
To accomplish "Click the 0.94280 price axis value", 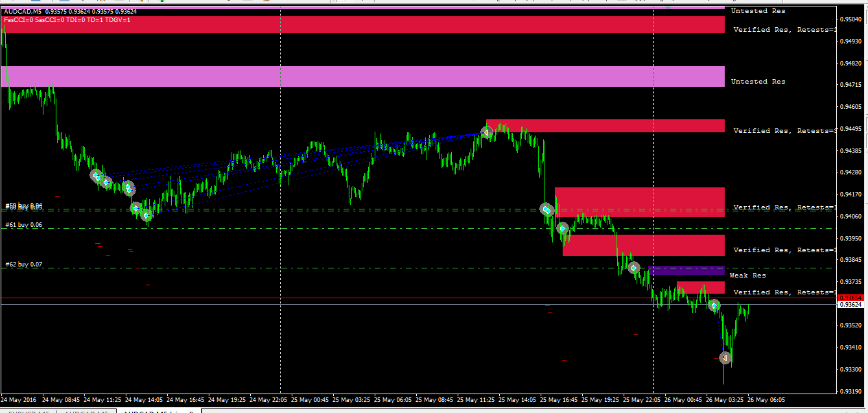I will (850, 172).
